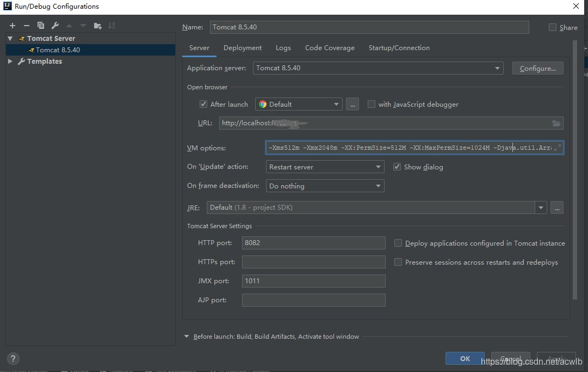The width and height of the screenshot is (588, 372).
Task: Open the help question mark
Action: coord(13,358)
